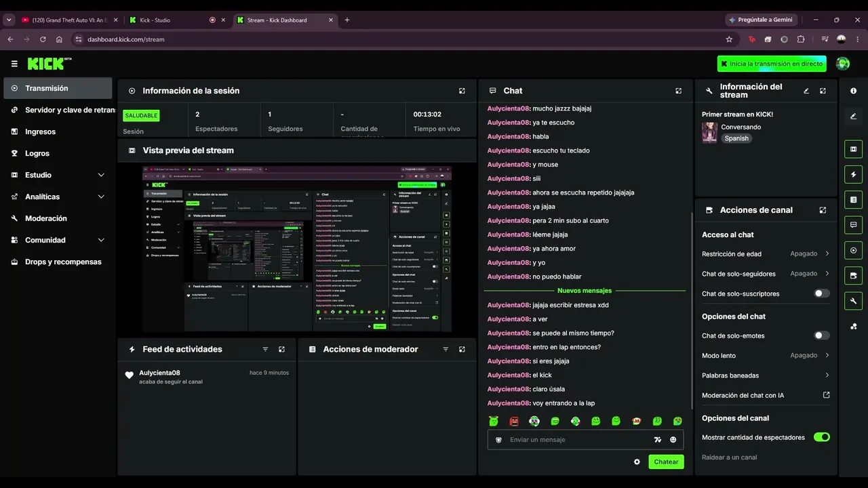
Task: Click the info icon in the right rail
Action: pyautogui.click(x=853, y=91)
